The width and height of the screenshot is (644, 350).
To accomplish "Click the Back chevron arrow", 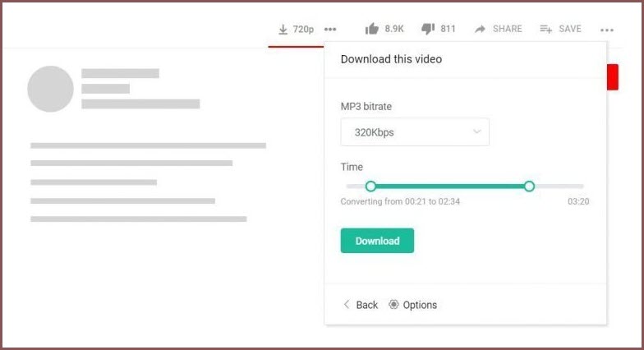I will pyautogui.click(x=347, y=305).
